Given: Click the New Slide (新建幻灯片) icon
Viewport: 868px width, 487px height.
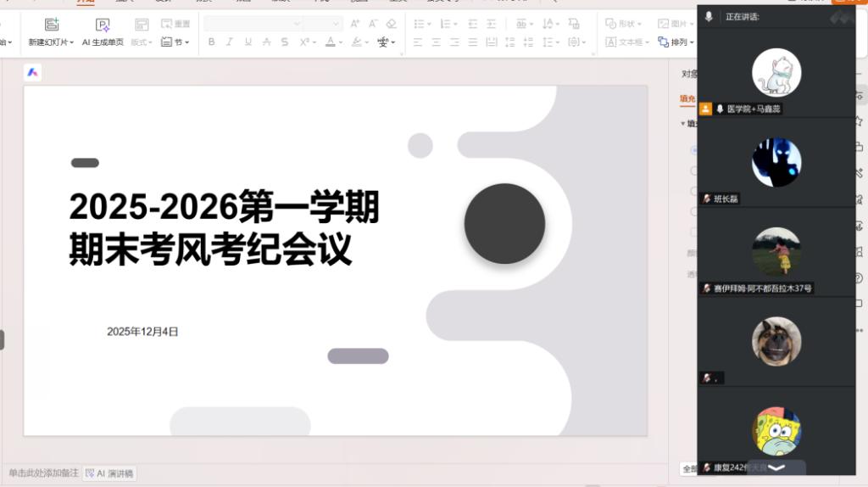Looking at the screenshot, I should pos(52,25).
